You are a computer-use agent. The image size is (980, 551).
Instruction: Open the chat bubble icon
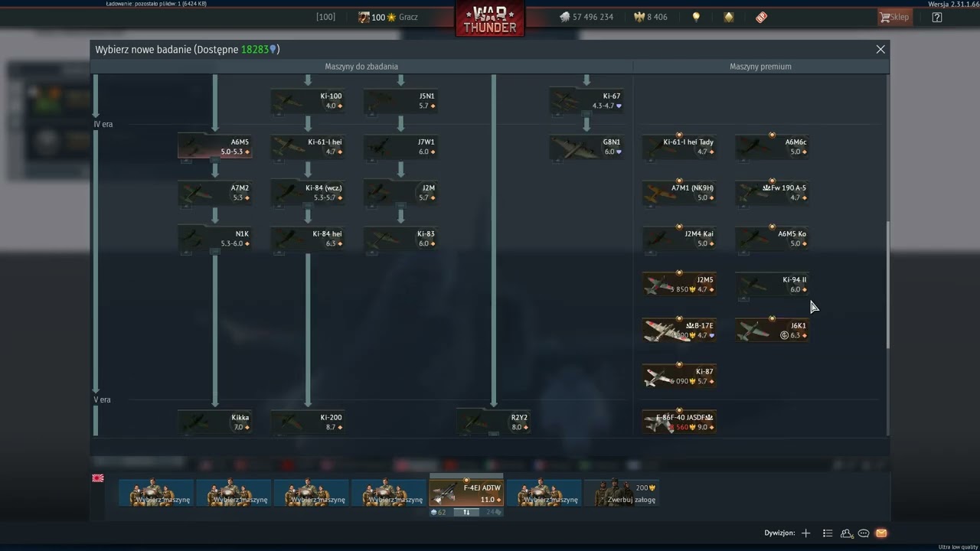pyautogui.click(x=864, y=533)
